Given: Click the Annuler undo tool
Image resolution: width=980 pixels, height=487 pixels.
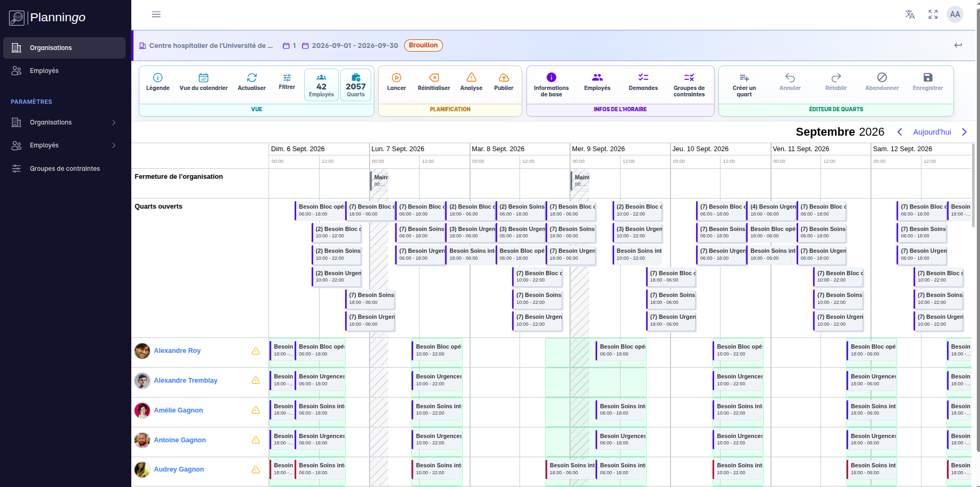Looking at the screenshot, I should (790, 82).
